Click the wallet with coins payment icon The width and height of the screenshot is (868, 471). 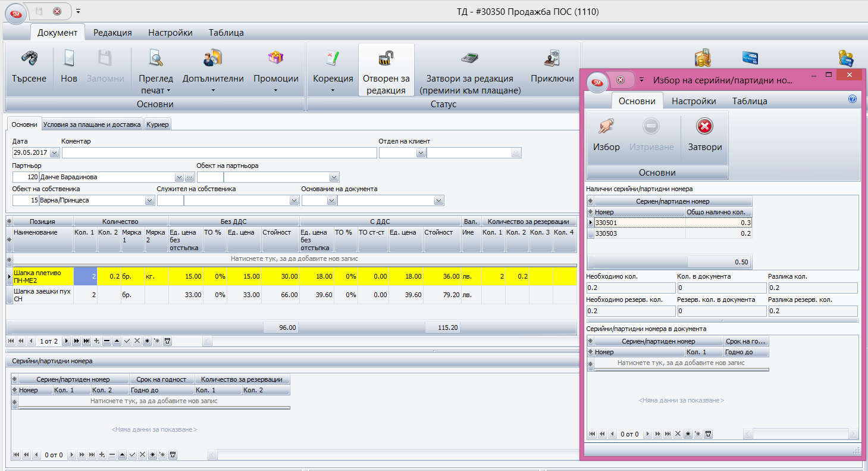(703, 58)
